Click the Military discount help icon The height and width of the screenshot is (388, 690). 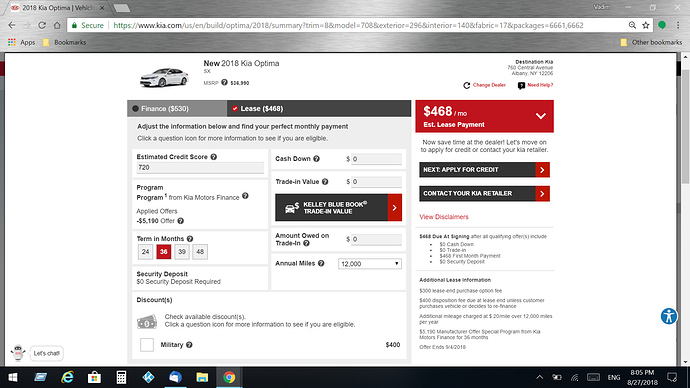tap(189, 345)
